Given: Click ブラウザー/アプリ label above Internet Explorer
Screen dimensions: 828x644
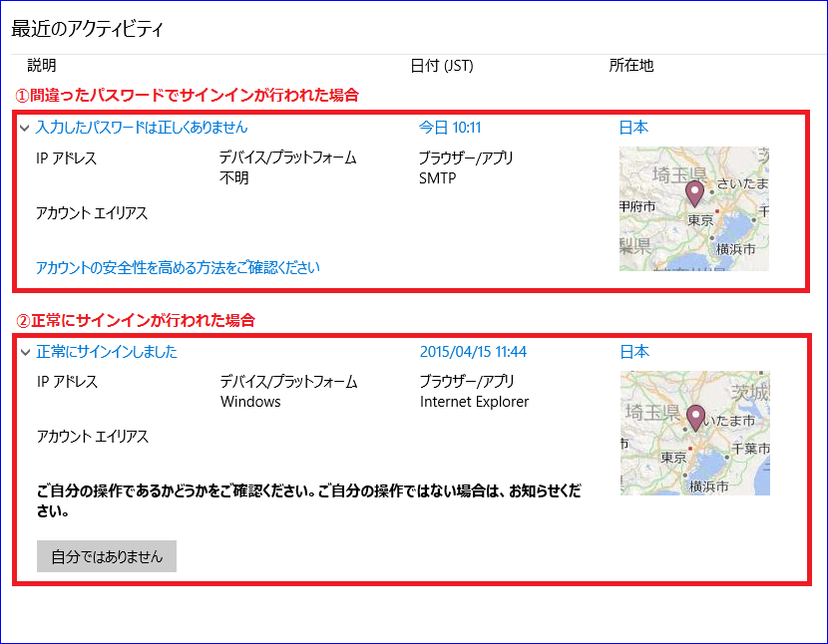Looking at the screenshot, I should tap(467, 381).
